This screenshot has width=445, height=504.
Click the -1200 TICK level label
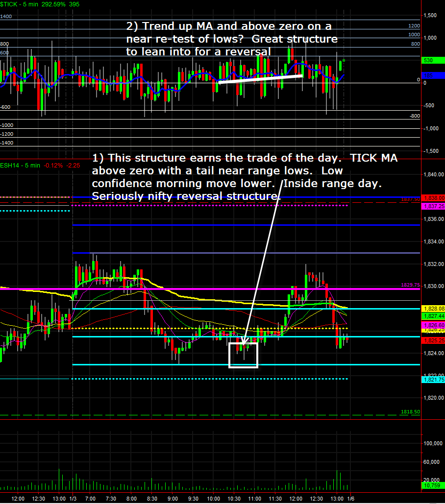pos(7,134)
